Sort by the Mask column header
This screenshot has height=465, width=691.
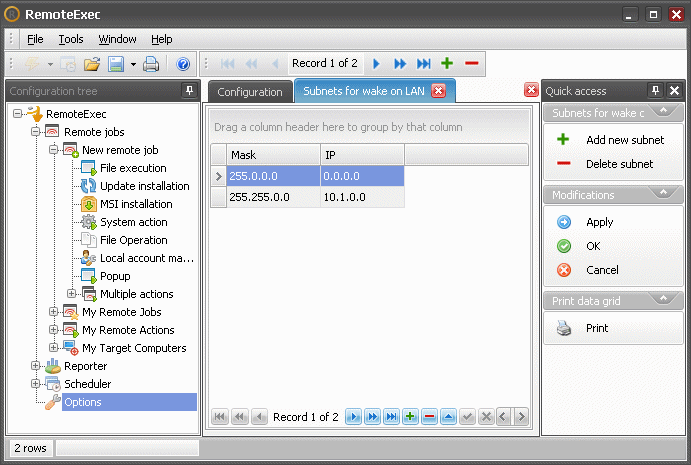click(273, 155)
